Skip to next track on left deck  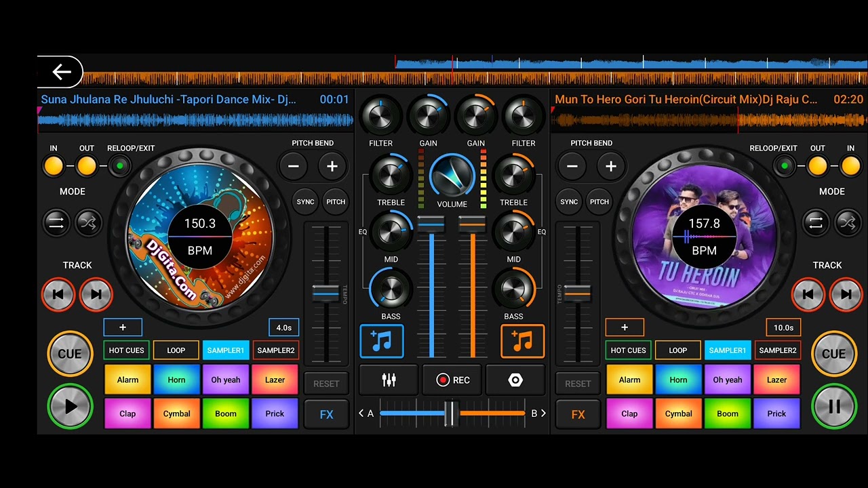pyautogui.click(x=96, y=294)
